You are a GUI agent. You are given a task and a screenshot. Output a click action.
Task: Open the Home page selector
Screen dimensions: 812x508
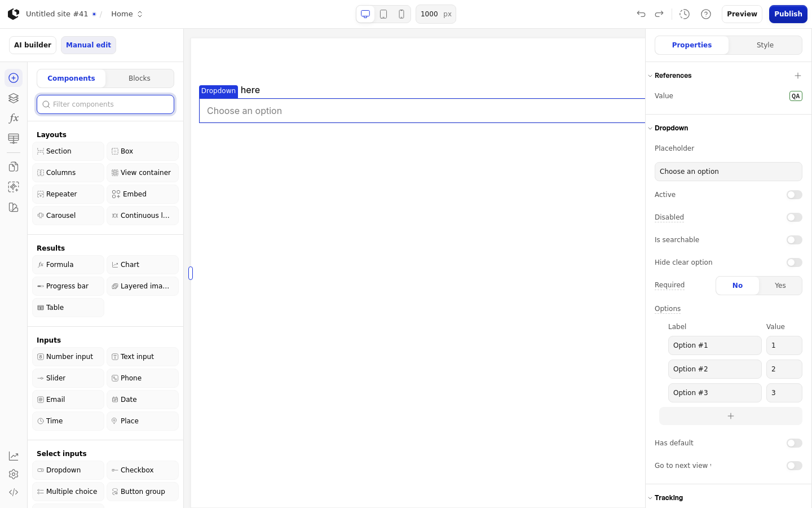click(127, 14)
